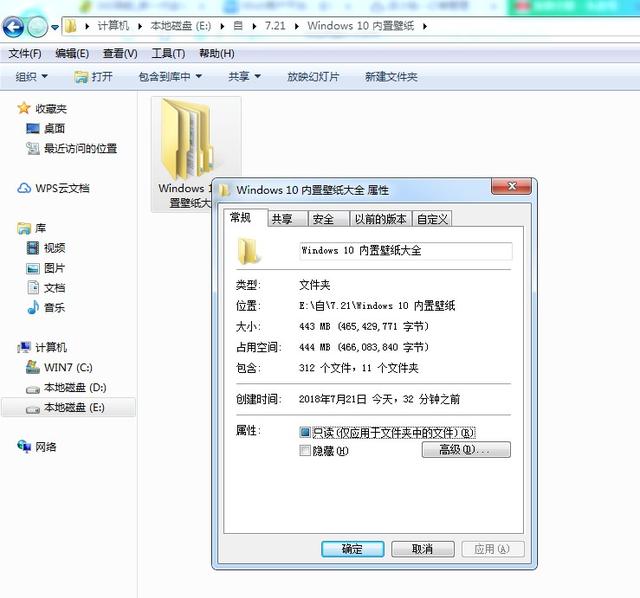Open recent locations dropdown next to Forward
Viewport: 640px width, 598px height.
tap(55, 28)
